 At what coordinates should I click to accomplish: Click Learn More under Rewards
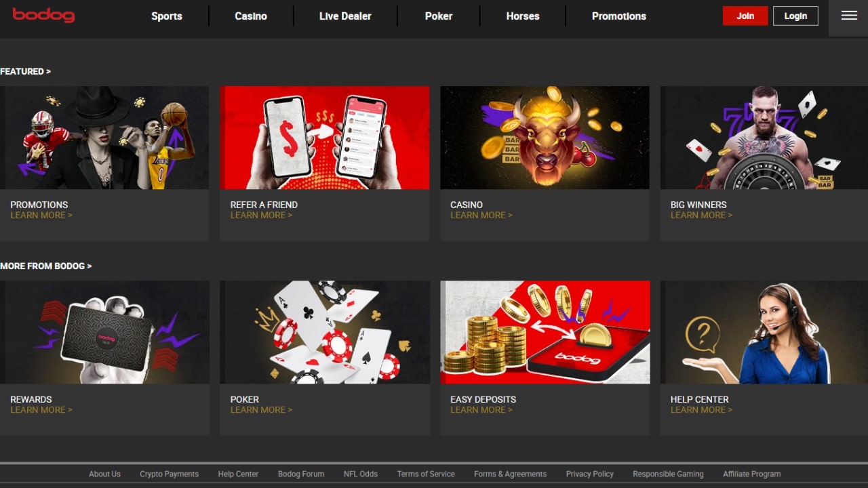point(41,410)
